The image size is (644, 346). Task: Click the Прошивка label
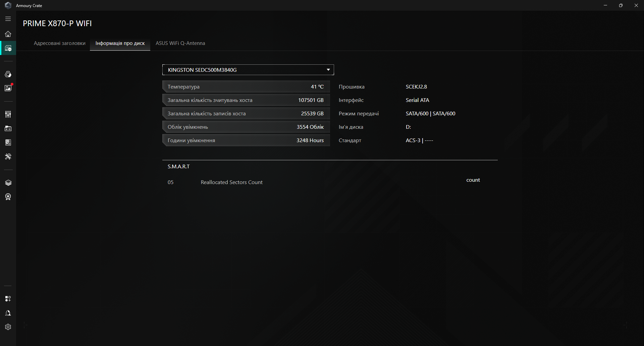click(352, 86)
